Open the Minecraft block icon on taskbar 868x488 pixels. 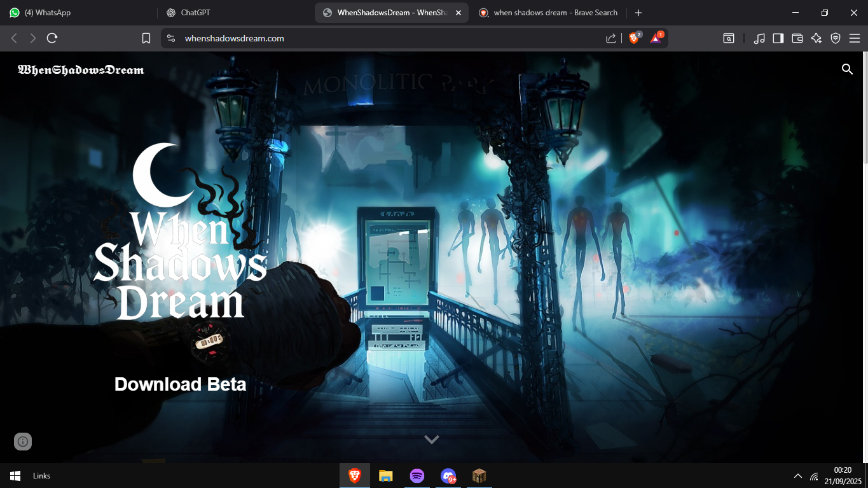[479, 476]
